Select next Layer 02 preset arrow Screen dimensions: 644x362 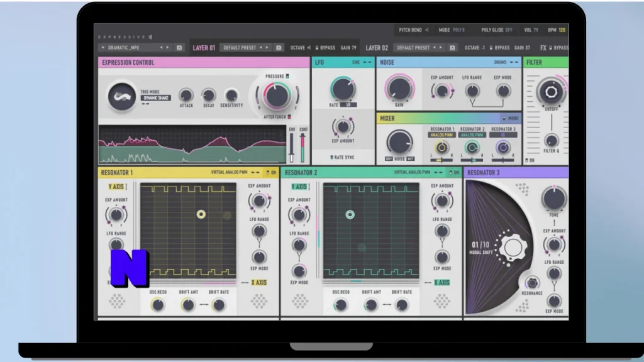[x=441, y=48]
